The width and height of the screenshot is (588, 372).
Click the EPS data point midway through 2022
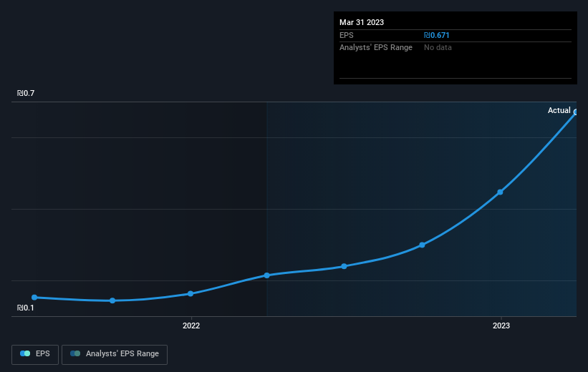point(344,266)
